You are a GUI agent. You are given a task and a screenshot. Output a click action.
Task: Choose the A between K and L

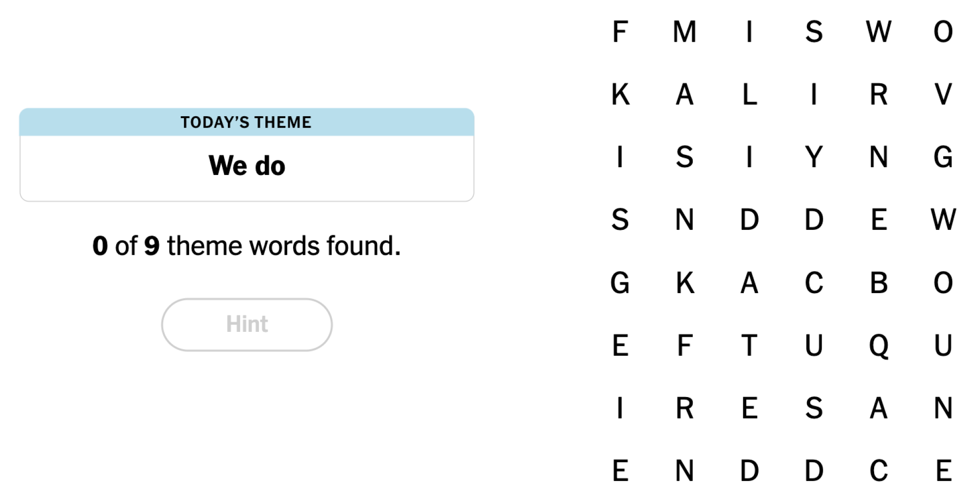tap(684, 95)
